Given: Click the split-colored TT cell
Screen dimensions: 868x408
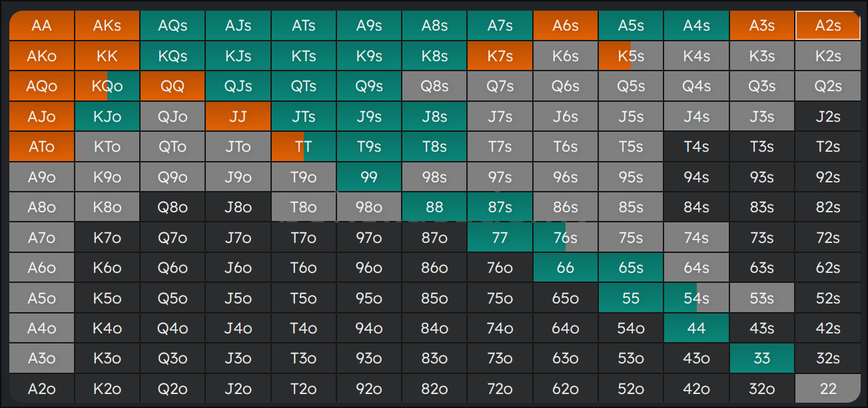Looking at the screenshot, I should 303,147.
